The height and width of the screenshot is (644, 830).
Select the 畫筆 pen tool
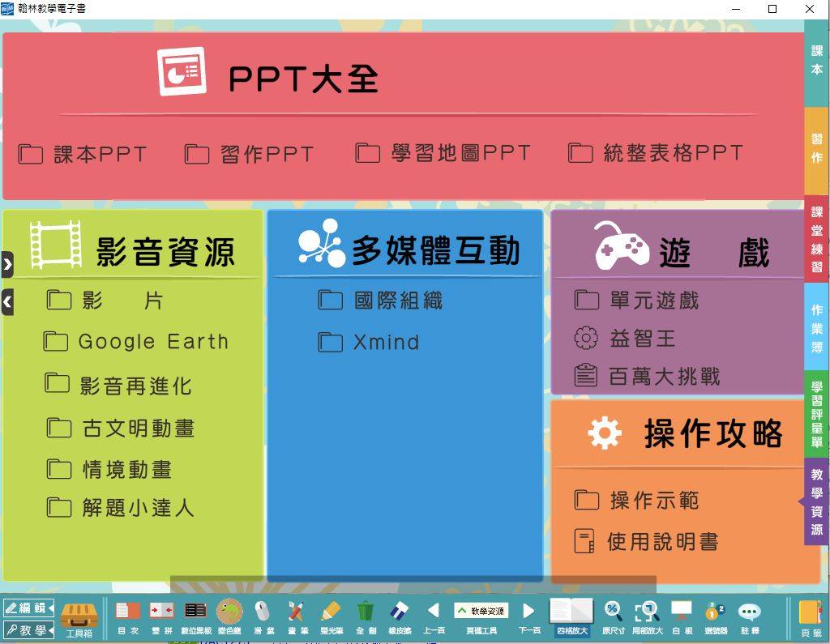tap(297, 619)
